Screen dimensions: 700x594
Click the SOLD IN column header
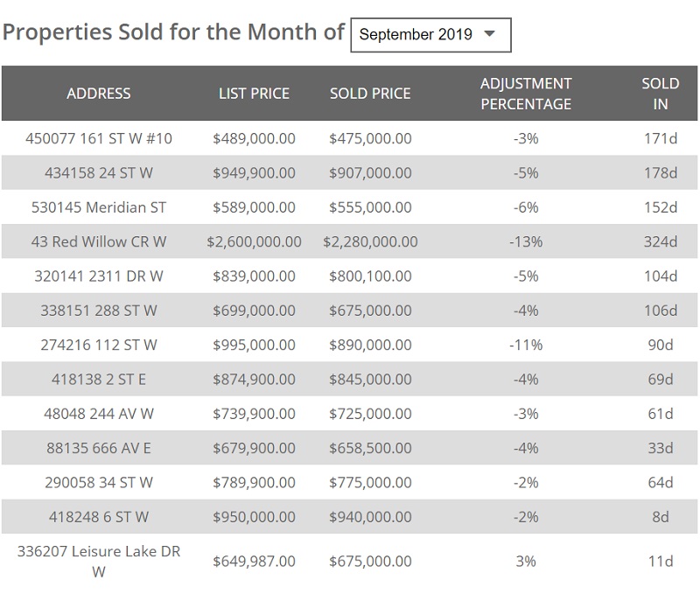(660, 94)
